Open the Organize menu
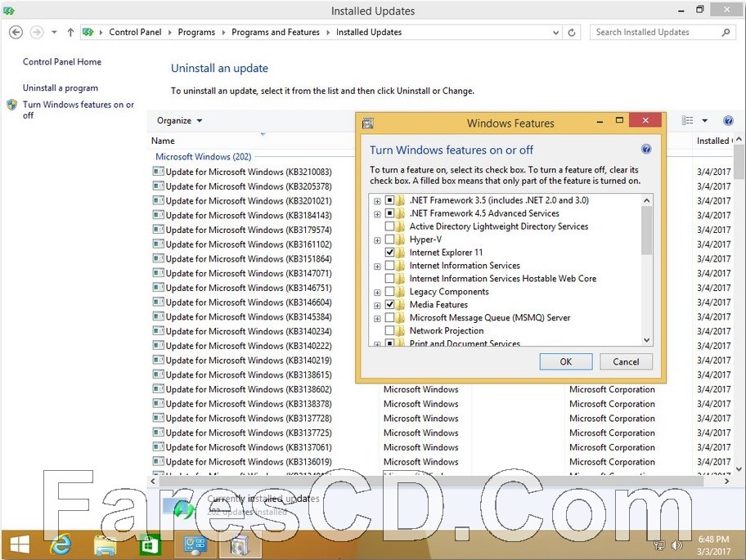 pyautogui.click(x=179, y=121)
